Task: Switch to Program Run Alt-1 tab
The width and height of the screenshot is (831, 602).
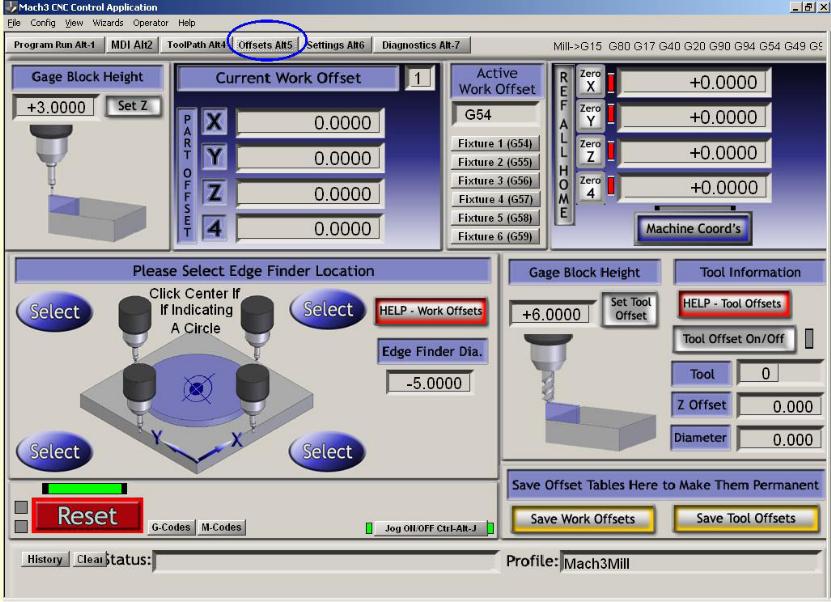Action: (54, 45)
